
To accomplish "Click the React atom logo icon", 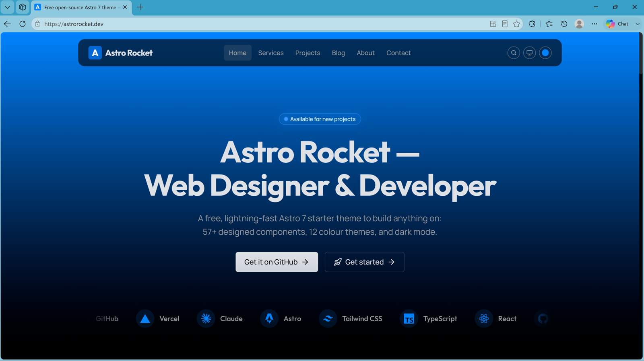I will 484,319.
